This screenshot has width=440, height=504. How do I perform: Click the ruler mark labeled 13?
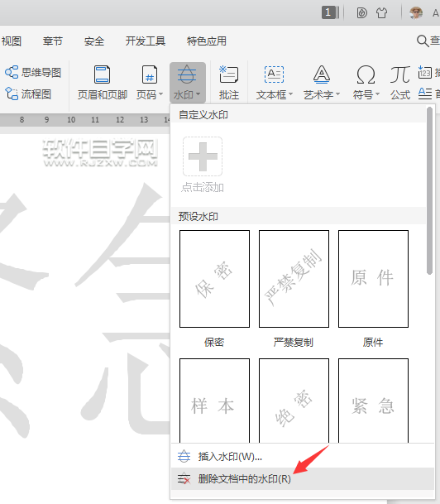[x=144, y=119]
